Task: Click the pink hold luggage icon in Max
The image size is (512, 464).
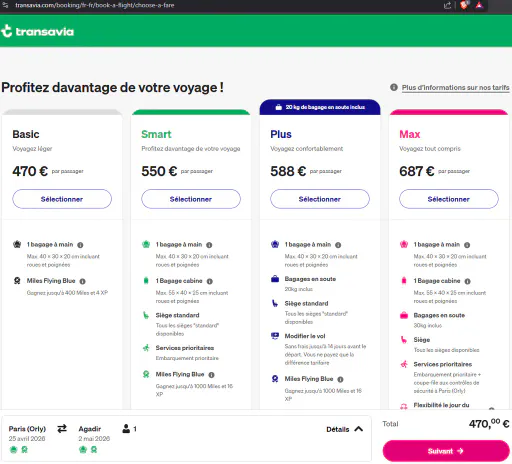Action: pos(404,315)
